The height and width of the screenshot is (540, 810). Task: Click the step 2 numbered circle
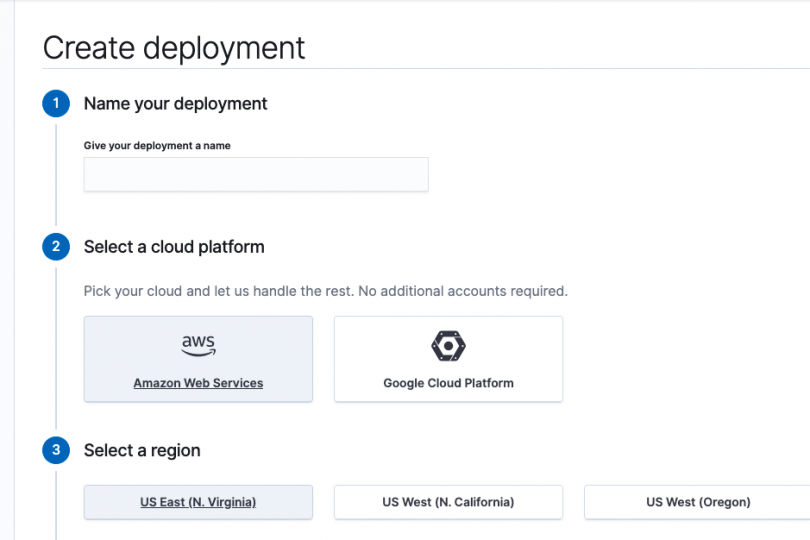tap(56, 247)
